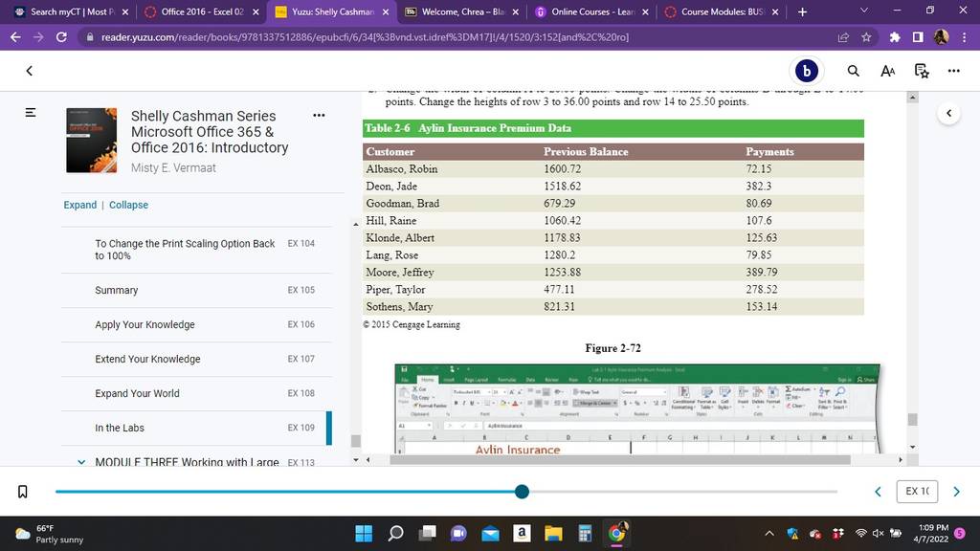This screenshot has height=551, width=980.
Task: Click reading progress slider handle
Action: (x=522, y=492)
